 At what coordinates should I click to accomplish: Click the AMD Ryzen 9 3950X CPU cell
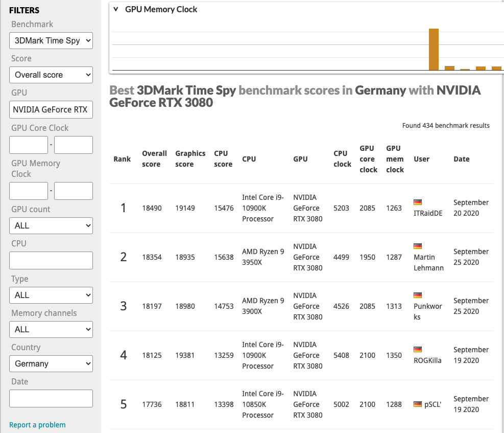click(263, 257)
